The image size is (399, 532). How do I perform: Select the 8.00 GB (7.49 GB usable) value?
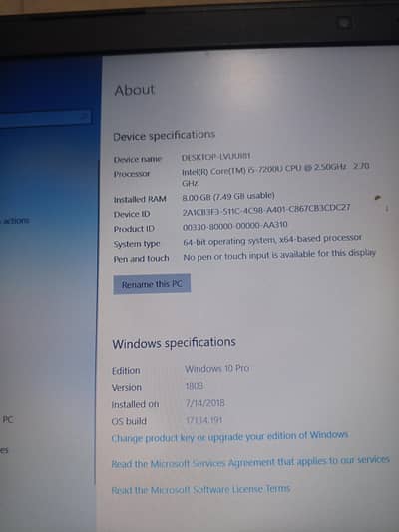[228, 196]
